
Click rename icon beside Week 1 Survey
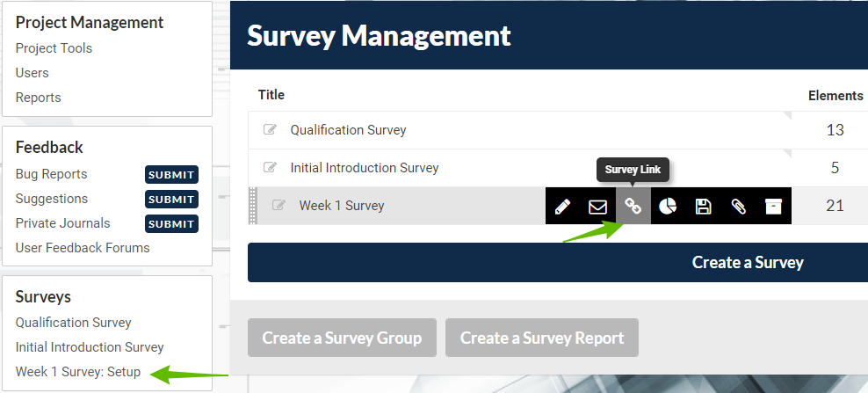click(x=278, y=205)
